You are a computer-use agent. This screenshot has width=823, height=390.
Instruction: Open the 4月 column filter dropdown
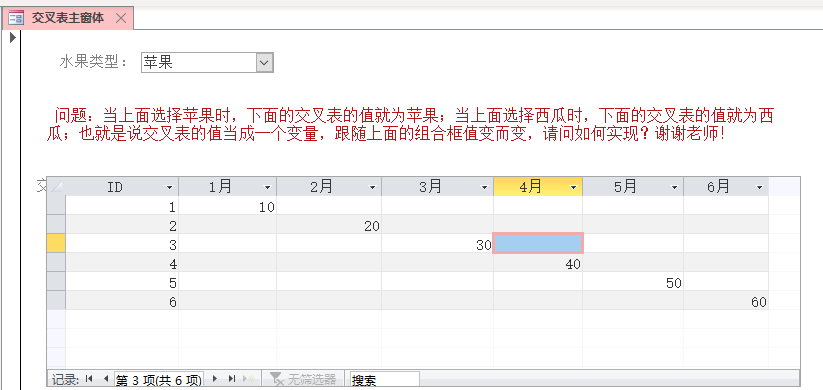coord(573,187)
